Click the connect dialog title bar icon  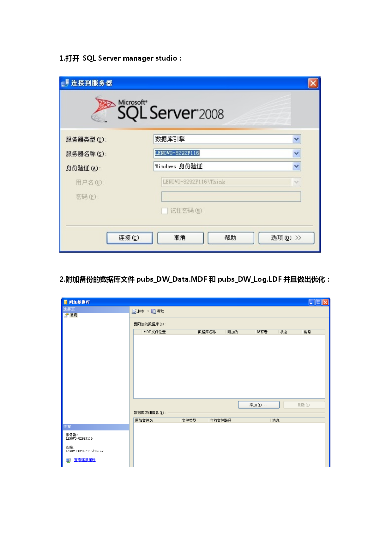65,83
